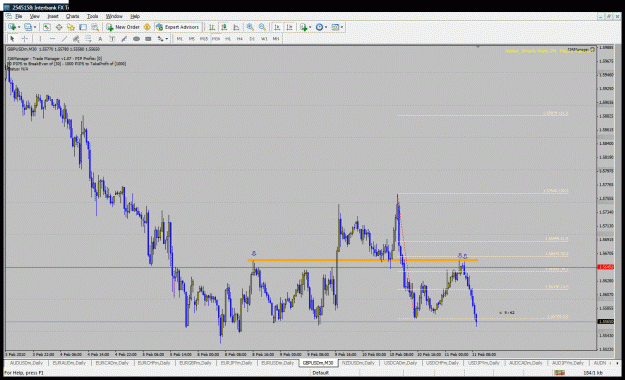Open the Templates icon

(335, 27)
